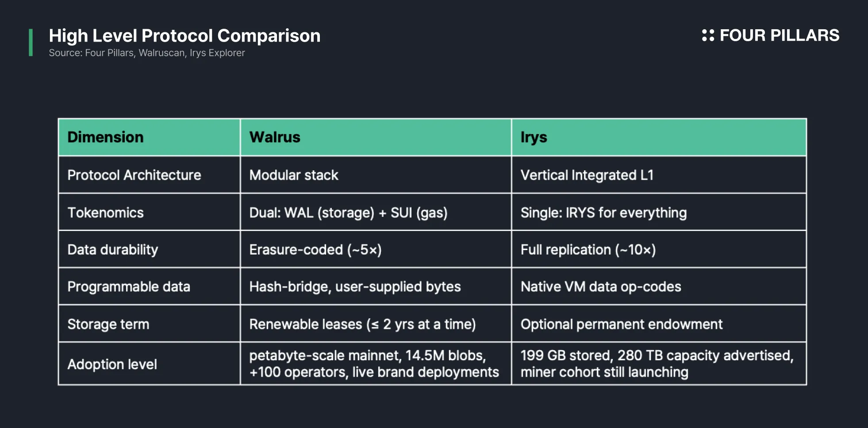Click the source line mentioning Walruscan
868x428 pixels.
pyautogui.click(x=146, y=53)
